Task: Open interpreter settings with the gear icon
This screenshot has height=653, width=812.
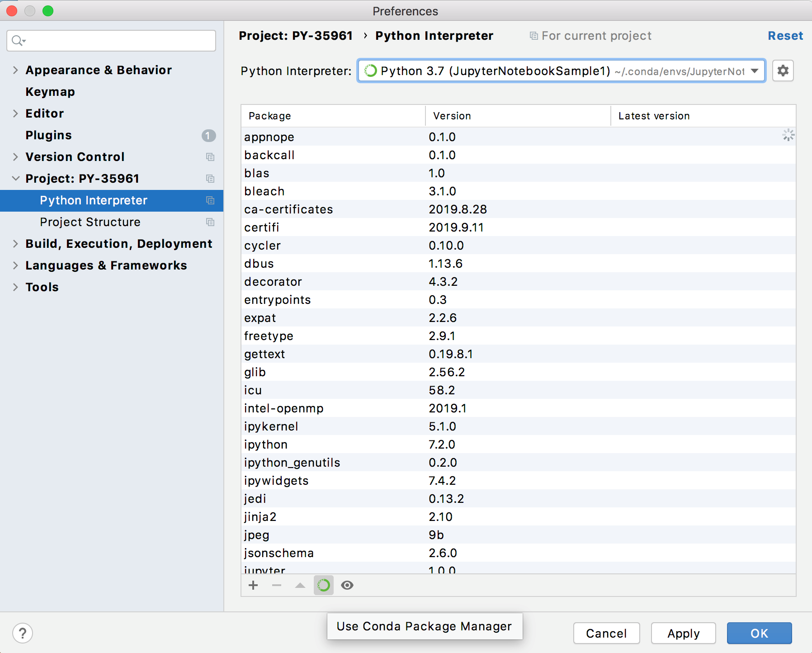Action: (x=783, y=71)
